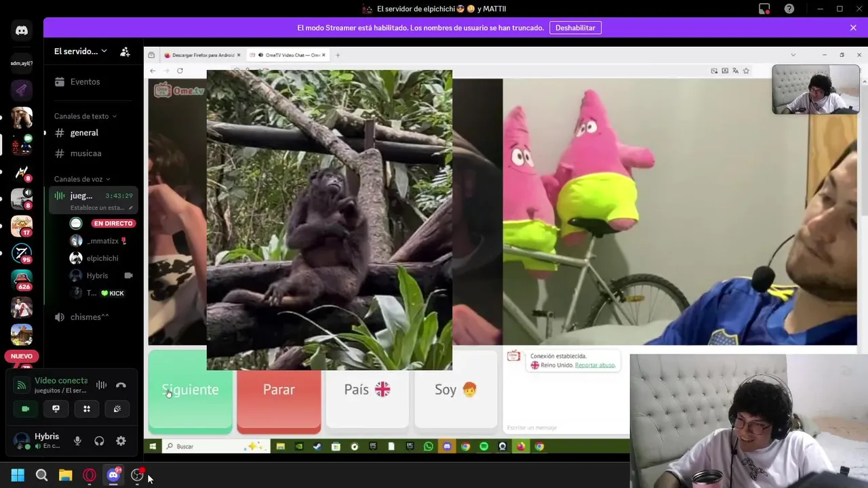Viewport: 868px width, 488px height.
Task: Open Discord help icon in title bar
Action: 789,9
